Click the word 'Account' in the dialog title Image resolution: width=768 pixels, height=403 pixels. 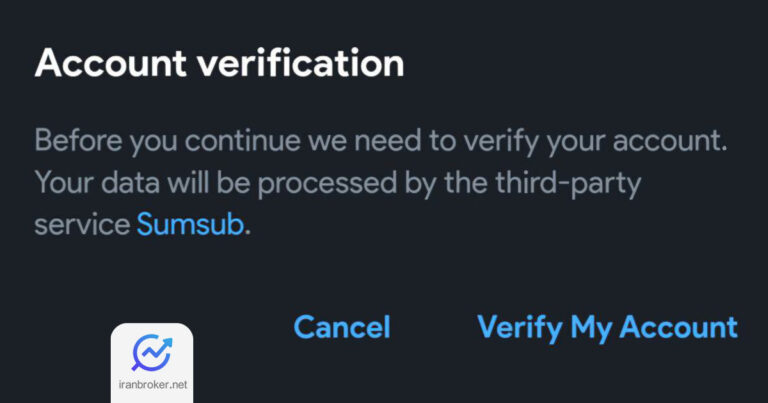pos(111,64)
